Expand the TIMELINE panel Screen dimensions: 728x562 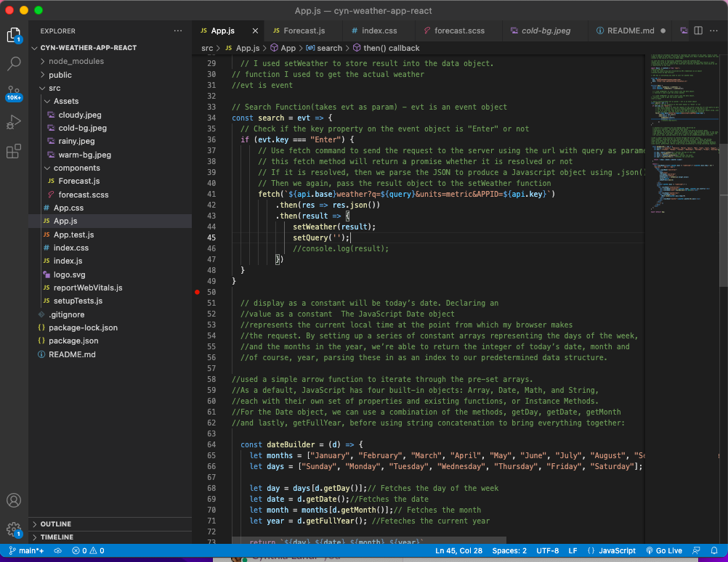pos(57,537)
